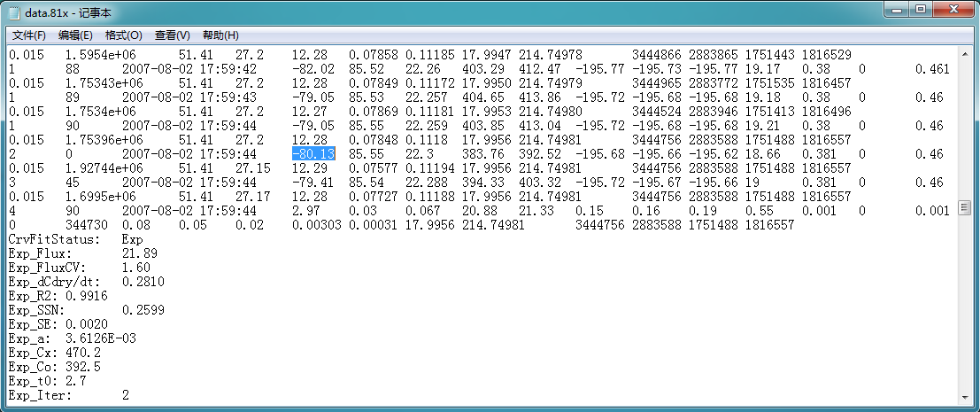Click the vertical scrollbar thumb

pyautogui.click(x=965, y=208)
